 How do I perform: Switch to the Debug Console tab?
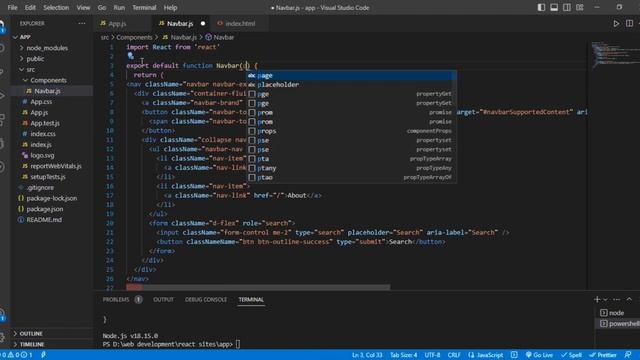point(206,300)
